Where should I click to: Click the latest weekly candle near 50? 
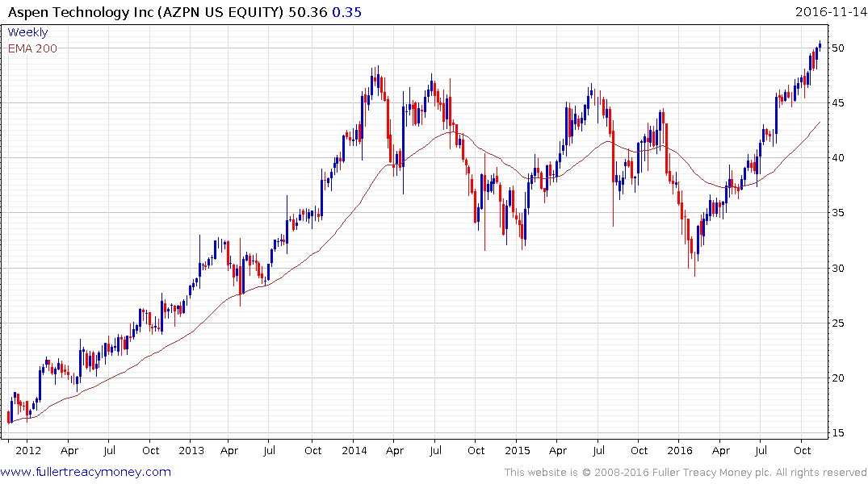pos(820,45)
